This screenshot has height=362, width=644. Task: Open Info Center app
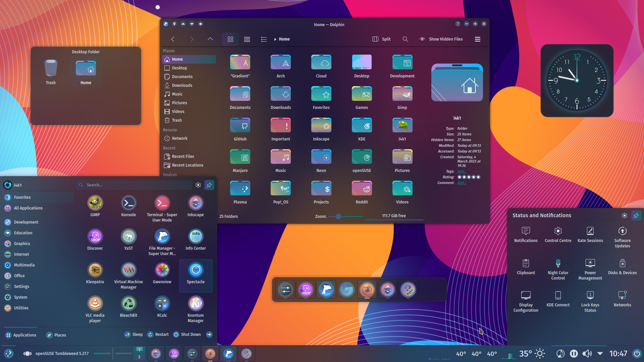[x=196, y=236]
